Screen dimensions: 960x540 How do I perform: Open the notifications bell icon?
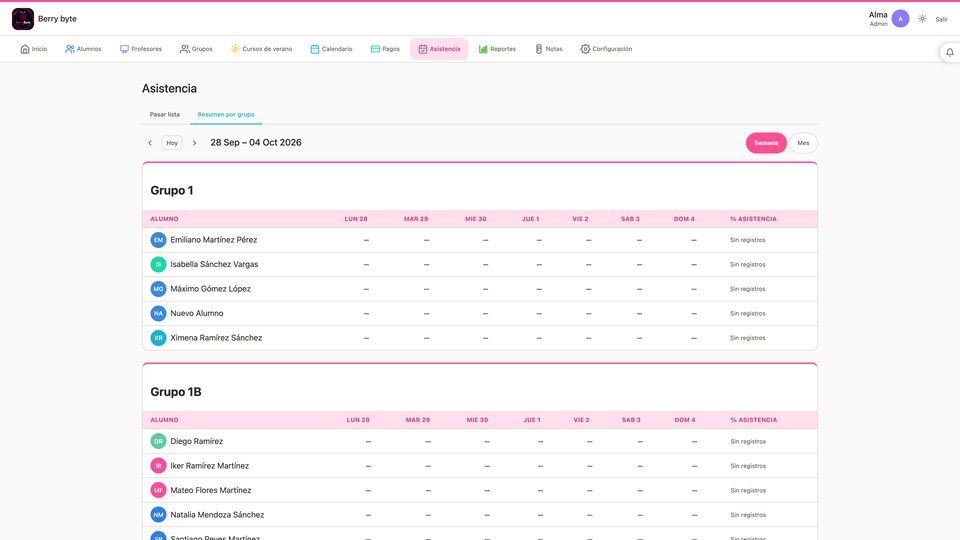[950, 53]
